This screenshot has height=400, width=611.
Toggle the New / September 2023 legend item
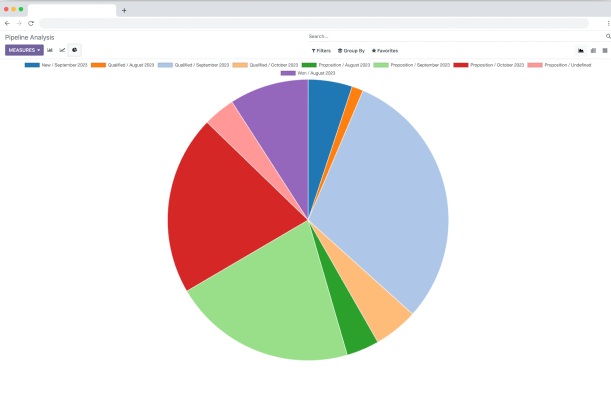click(62, 65)
